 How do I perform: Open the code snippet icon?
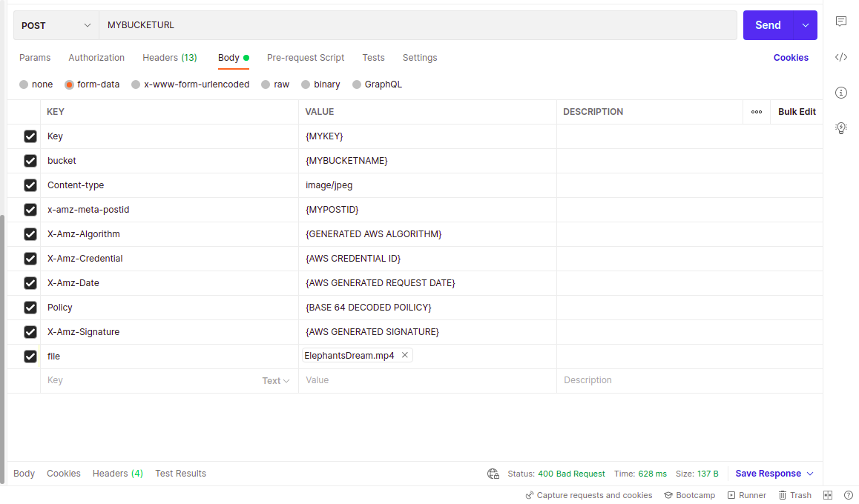point(841,57)
